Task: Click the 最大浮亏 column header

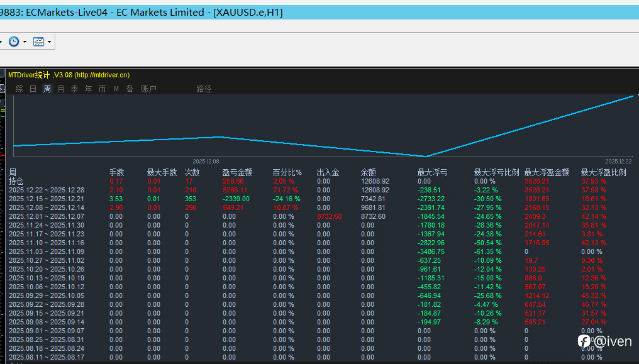Action: (x=432, y=172)
